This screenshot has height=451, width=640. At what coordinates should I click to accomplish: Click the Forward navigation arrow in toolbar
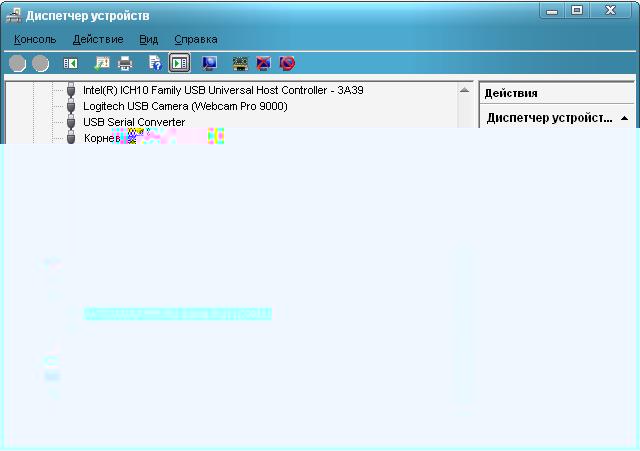click(40, 63)
